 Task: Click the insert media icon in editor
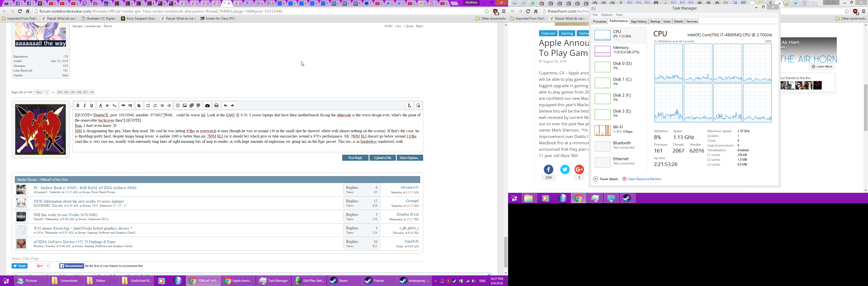pos(192,106)
